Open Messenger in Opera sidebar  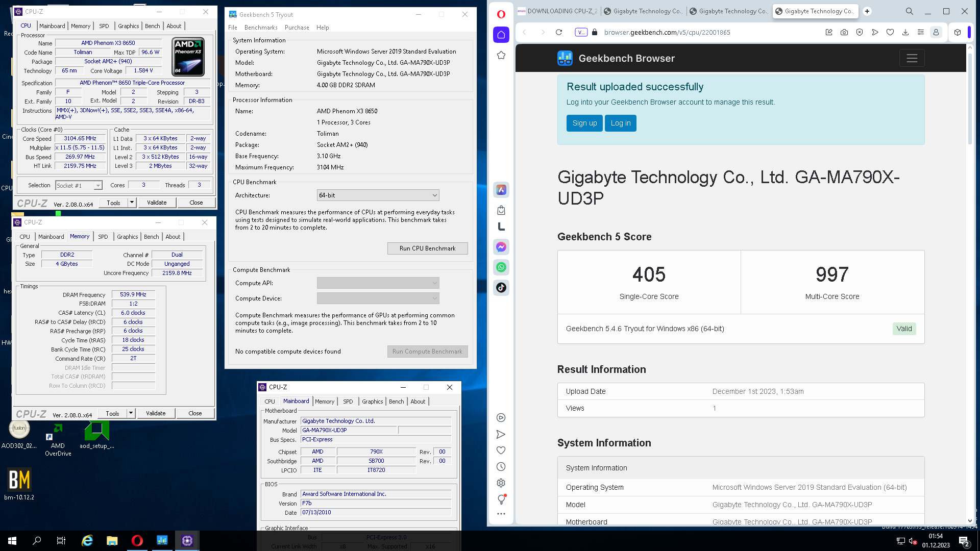pos(501,247)
